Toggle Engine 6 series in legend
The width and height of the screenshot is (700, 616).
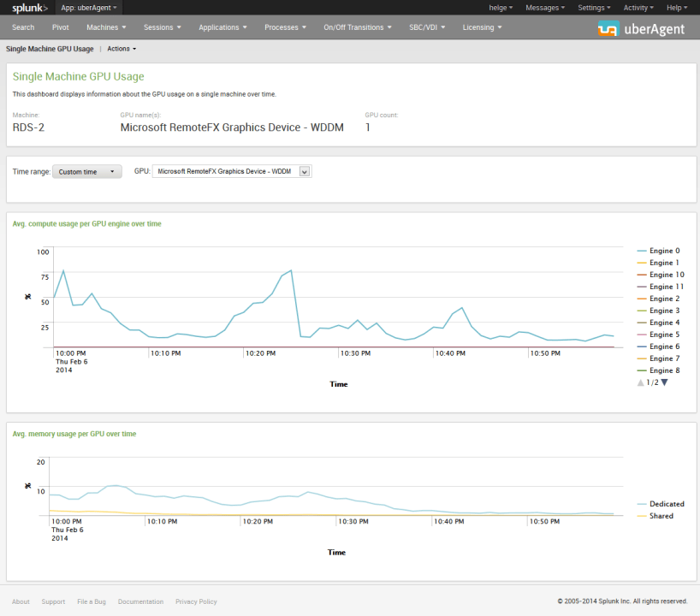point(658,346)
